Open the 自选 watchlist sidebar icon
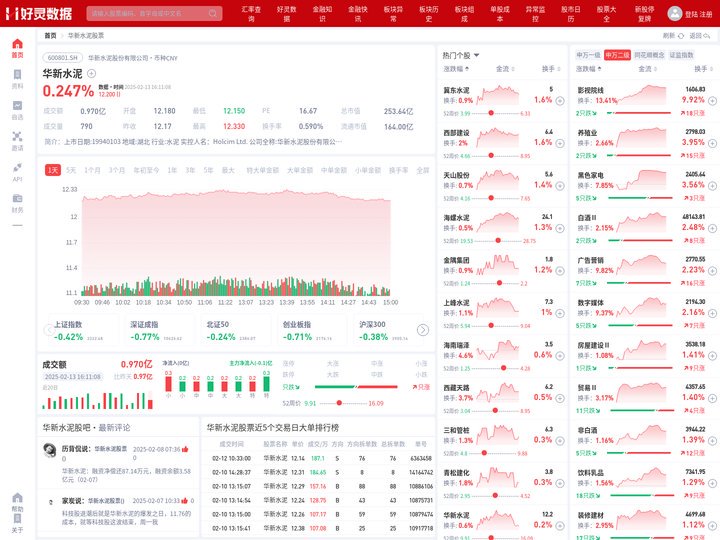 17,106
